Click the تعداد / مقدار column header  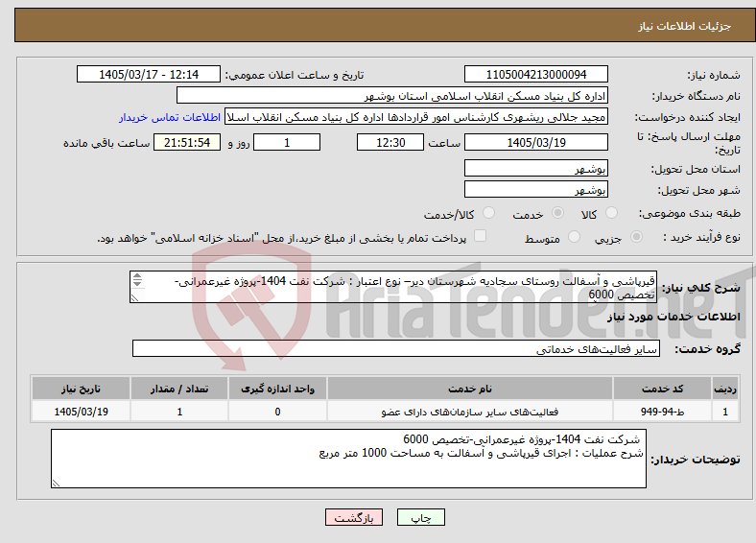pos(179,389)
